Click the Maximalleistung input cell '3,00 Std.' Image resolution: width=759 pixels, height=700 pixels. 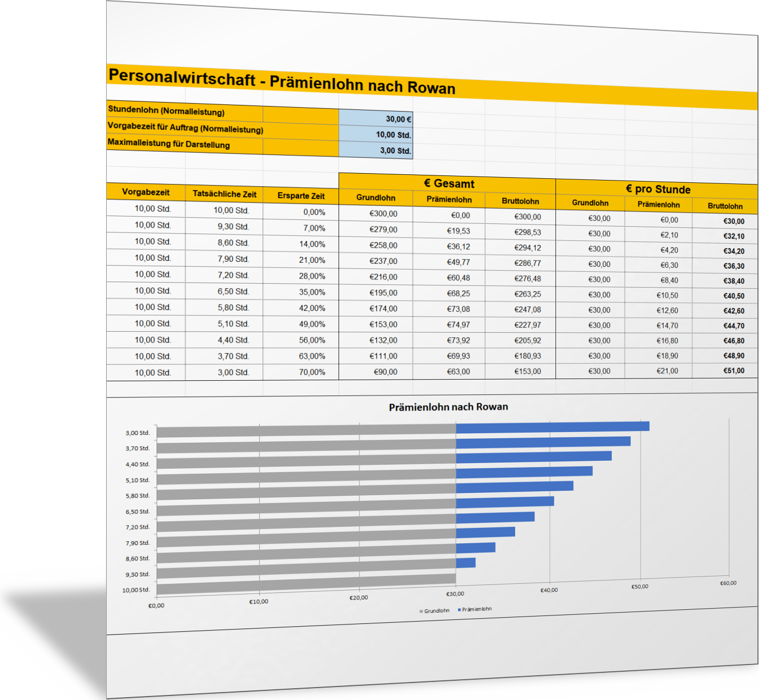[x=376, y=150]
